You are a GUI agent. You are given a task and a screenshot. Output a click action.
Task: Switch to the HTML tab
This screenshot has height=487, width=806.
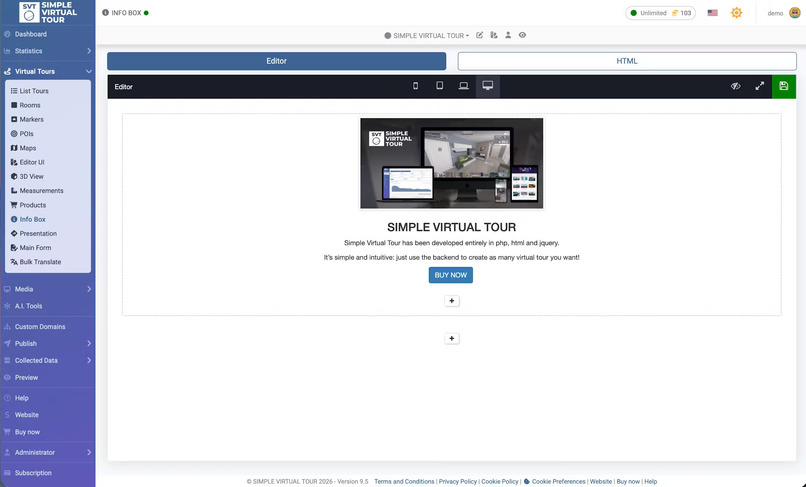tap(627, 61)
